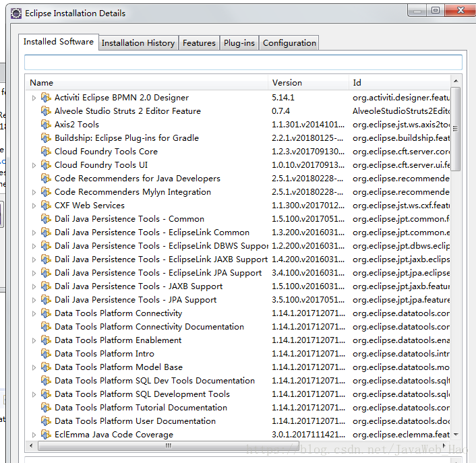Click the Data Tools Platform Connectivity Documentation icon
Viewport: 476px width, 463px height.
tap(46, 327)
